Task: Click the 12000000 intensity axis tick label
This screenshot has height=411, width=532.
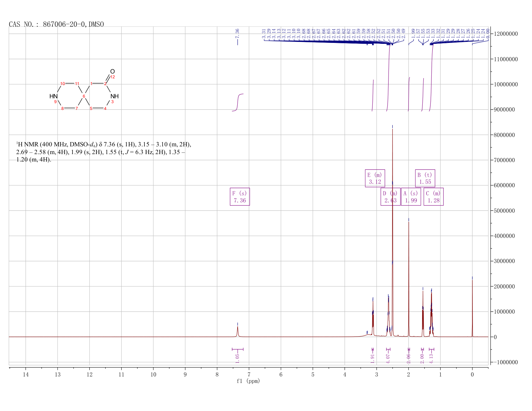Action: pos(505,34)
